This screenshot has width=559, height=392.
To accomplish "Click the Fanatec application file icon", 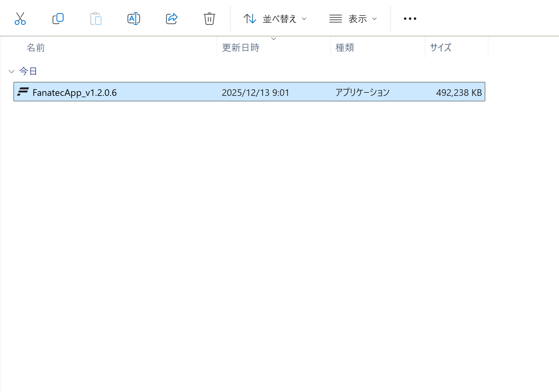I will click(23, 92).
